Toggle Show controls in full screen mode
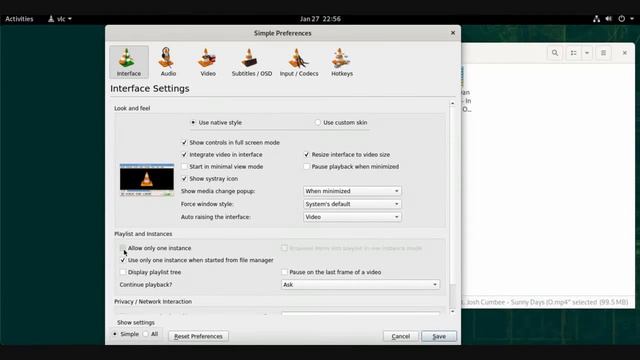The height and width of the screenshot is (360, 640). point(231,142)
